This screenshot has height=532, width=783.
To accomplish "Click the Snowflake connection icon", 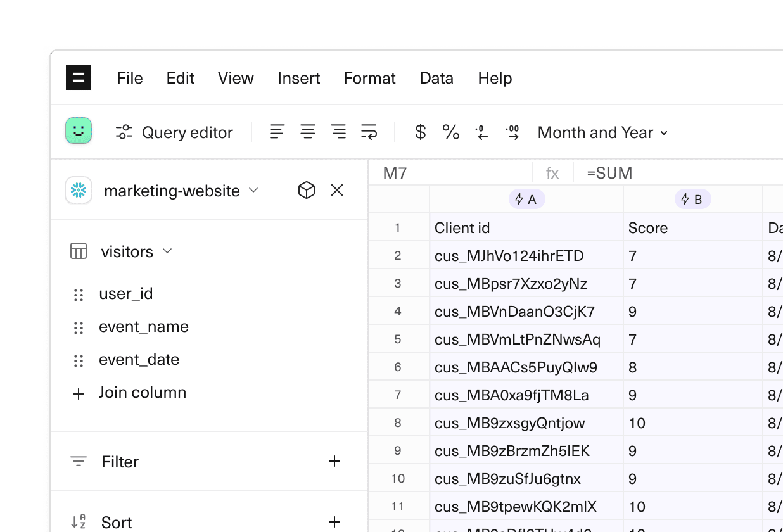I will 78,190.
